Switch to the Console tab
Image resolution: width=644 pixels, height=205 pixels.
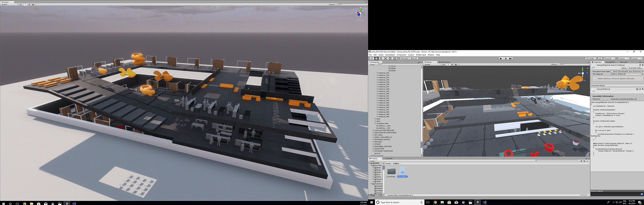[388, 158]
